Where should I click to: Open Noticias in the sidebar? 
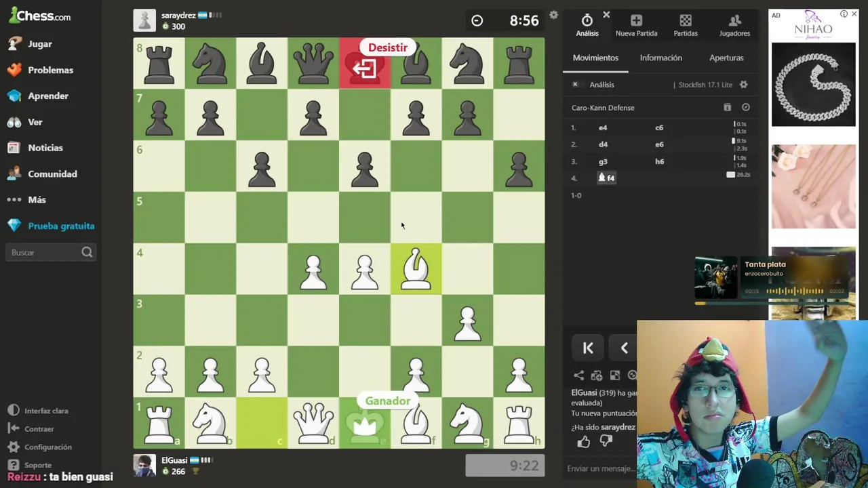coord(35,148)
